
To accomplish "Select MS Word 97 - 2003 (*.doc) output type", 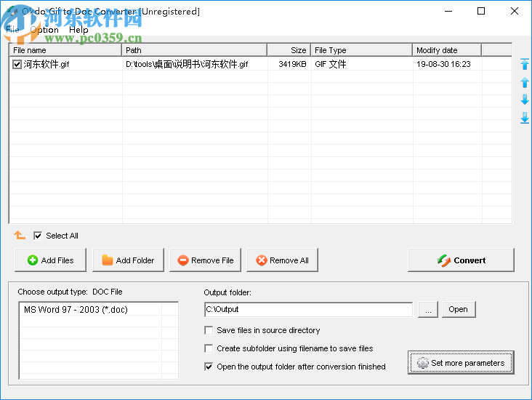I will pos(76,310).
